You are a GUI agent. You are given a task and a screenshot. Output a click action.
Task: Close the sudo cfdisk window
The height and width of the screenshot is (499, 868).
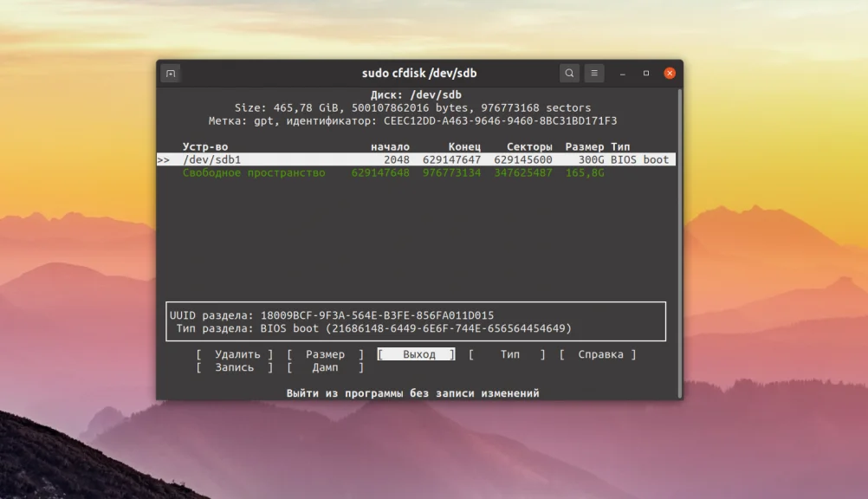[669, 73]
